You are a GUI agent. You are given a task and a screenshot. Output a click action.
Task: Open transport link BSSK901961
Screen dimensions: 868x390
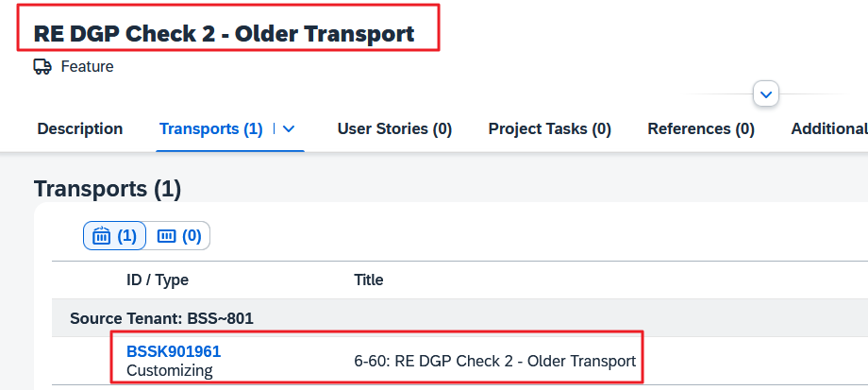click(x=174, y=351)
